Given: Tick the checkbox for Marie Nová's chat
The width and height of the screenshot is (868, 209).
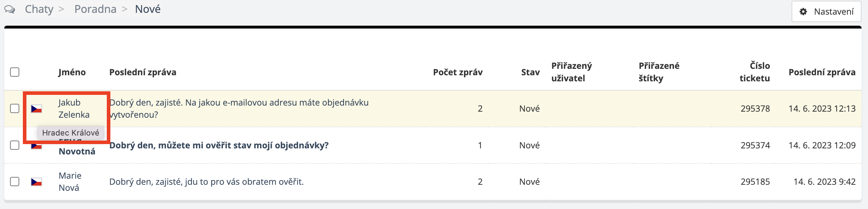Looking at the screenshot, I should point(15,182).
